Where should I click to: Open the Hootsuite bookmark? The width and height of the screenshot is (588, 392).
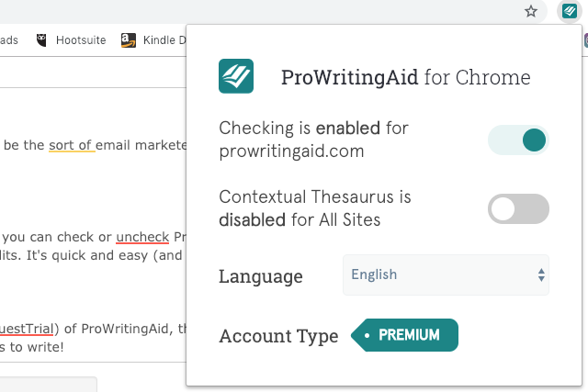point(81,40)
